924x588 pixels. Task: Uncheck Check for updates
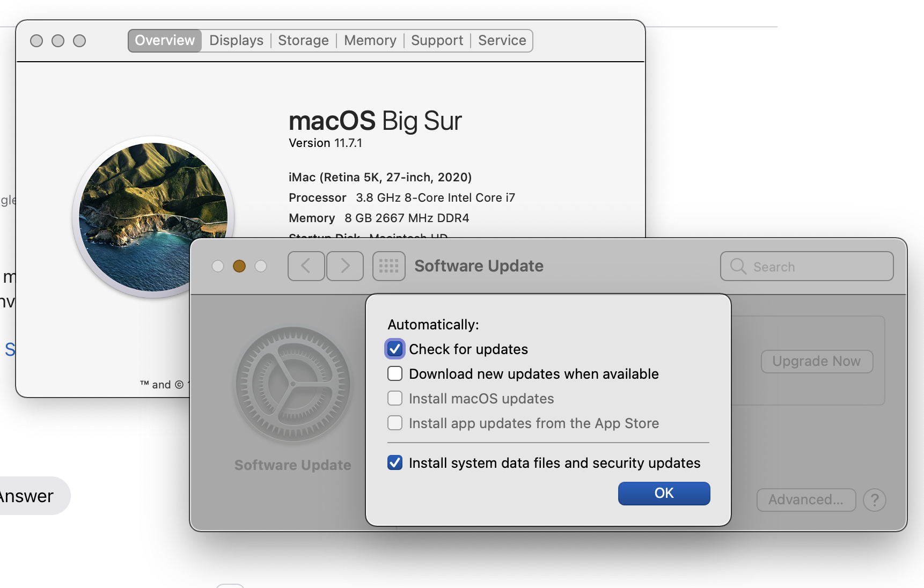point(395,349)
